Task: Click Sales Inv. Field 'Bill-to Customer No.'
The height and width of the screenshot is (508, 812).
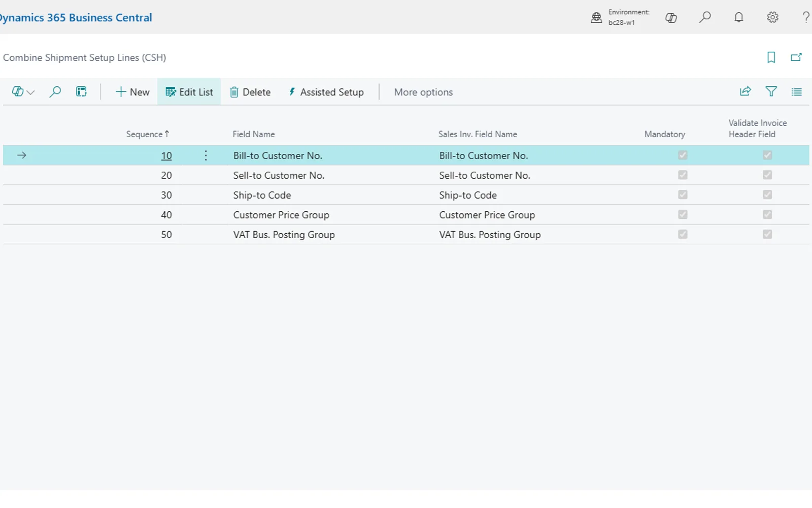Action: coord(484,155)
